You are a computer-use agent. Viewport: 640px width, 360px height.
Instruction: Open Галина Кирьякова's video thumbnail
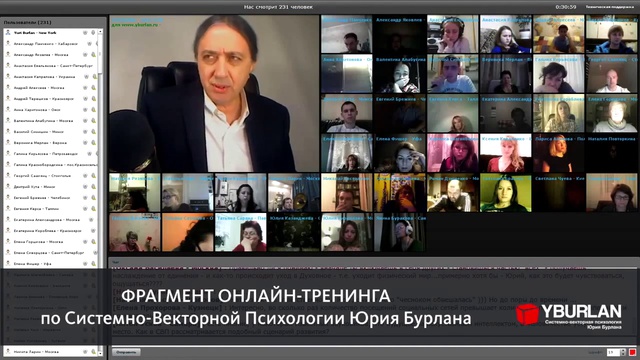pos(559,74)
